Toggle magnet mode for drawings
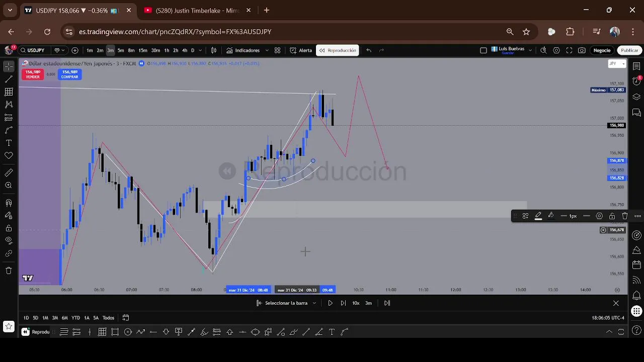 [x=9, y=203]
